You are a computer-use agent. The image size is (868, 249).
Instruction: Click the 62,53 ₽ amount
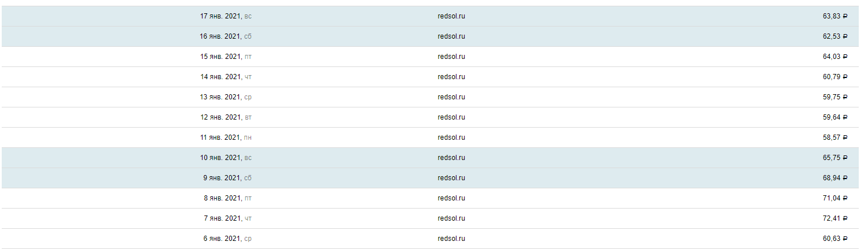835,36
